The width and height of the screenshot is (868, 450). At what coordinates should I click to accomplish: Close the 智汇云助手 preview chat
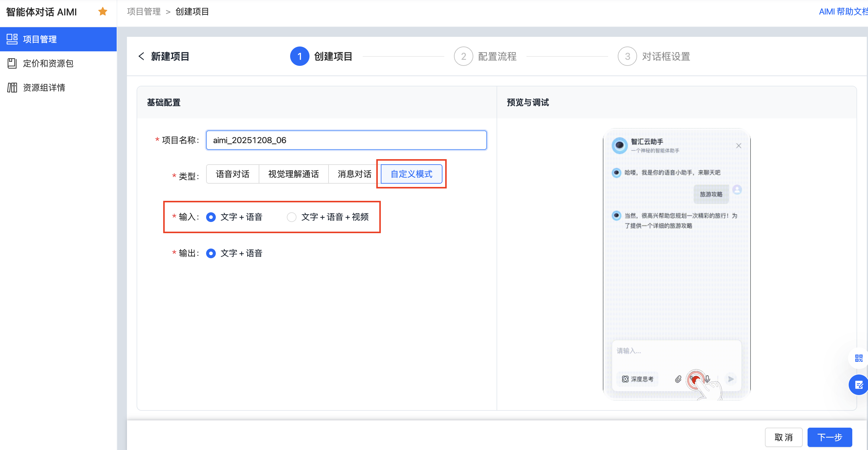[739, 146]
